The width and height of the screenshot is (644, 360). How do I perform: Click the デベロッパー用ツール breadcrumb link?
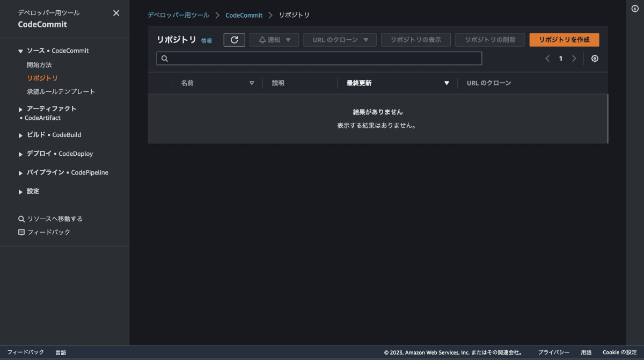pyautogui.click(x=179, y=15)
